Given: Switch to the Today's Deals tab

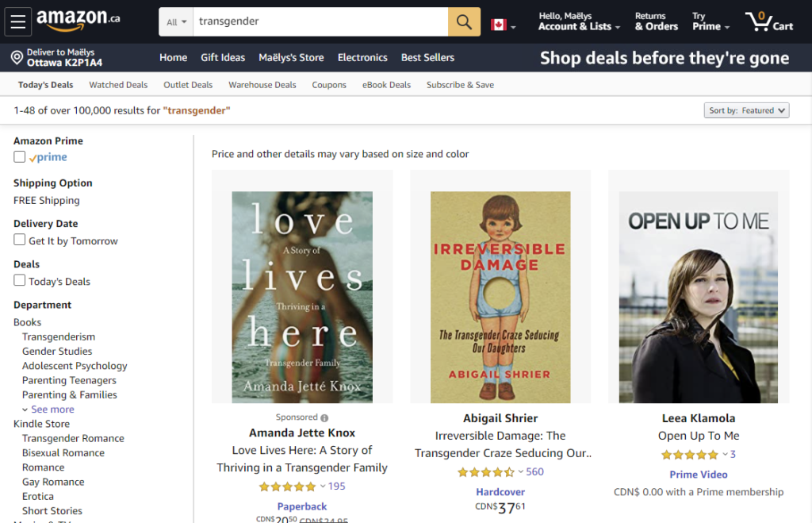Looking at the screenshot, I should tap(45, 85).
